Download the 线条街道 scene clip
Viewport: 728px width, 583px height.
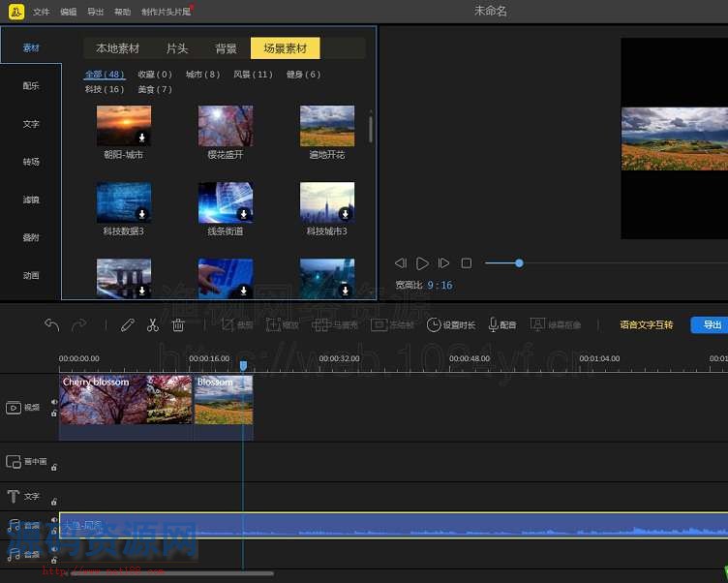pos(243,214)
